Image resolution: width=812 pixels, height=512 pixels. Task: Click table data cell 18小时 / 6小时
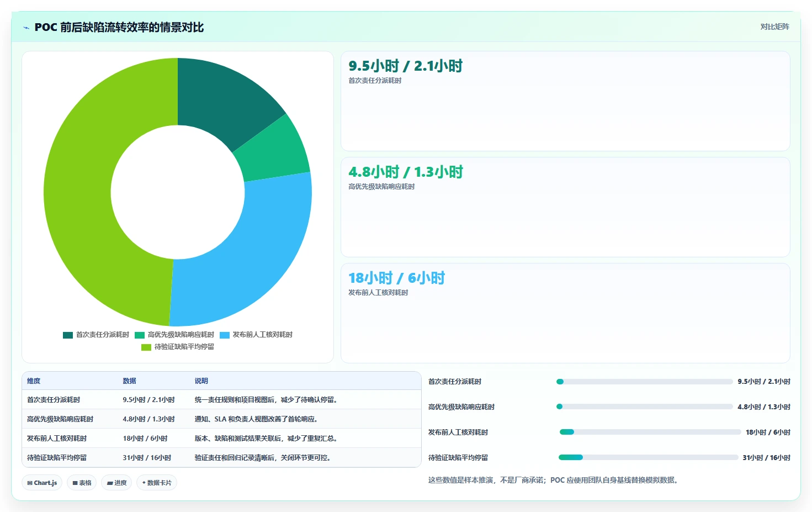click(145, 439)
